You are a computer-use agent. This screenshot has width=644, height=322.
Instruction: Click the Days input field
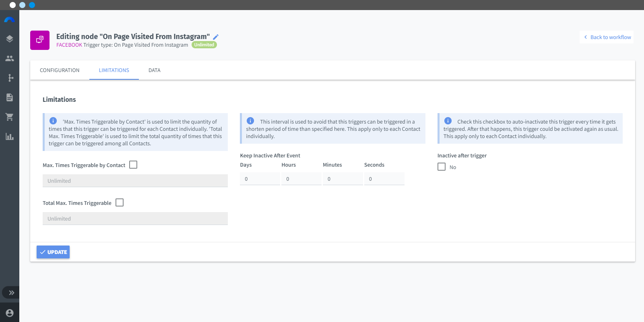[260, 179]
